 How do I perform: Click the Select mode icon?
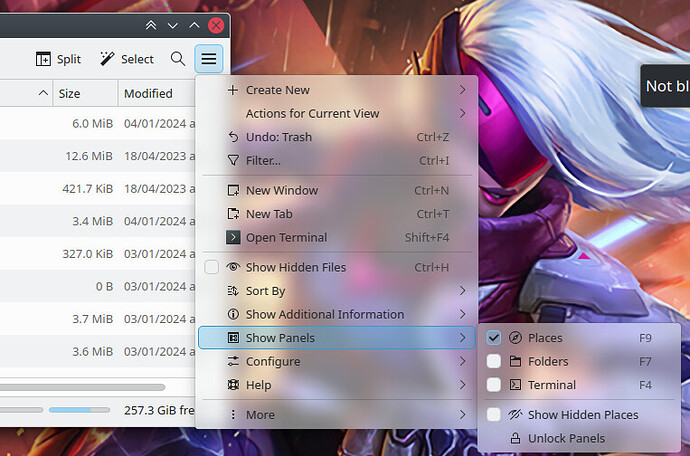pos(108,59)
